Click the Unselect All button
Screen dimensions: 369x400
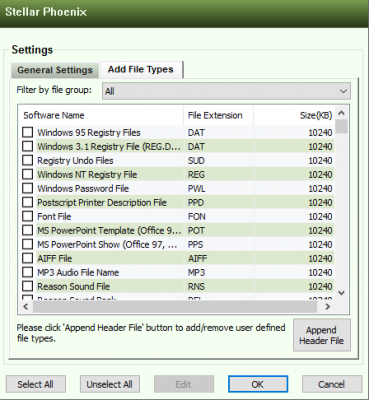(x=110, y=384)
